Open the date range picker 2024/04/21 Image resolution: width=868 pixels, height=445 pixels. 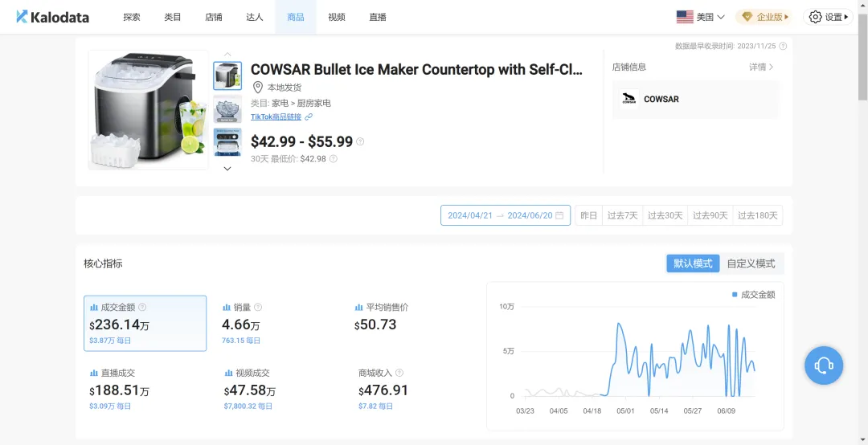tap(506, 215)
